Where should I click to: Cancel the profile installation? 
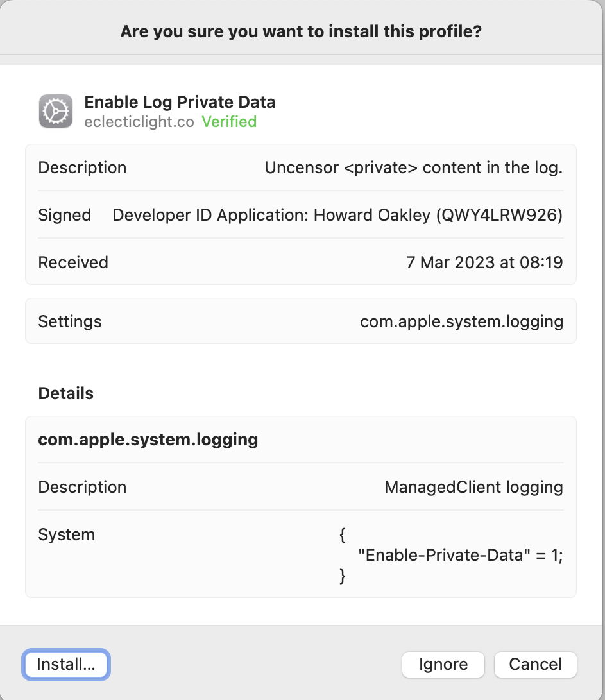pos(535,664)
